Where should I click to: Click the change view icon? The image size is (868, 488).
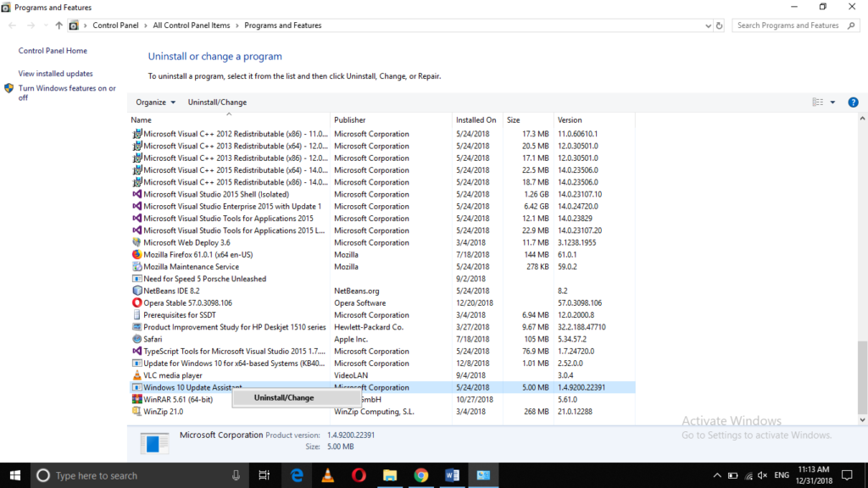tap(818, 103)
